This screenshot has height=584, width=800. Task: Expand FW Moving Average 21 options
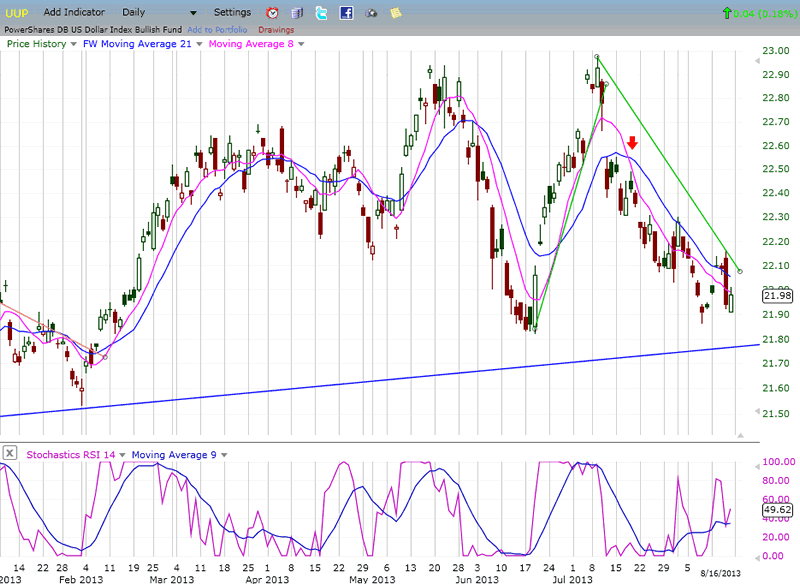tap(198, 44)
